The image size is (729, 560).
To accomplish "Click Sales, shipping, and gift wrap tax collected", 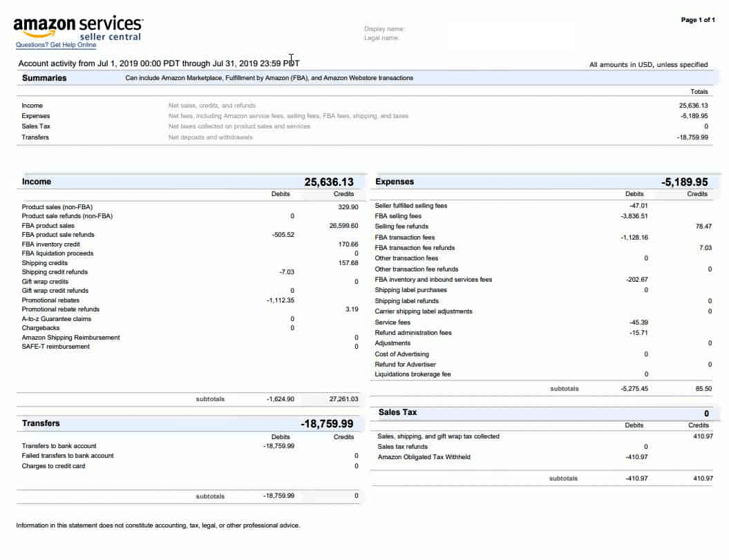I will pyautogui.click(x=438, y=436).
